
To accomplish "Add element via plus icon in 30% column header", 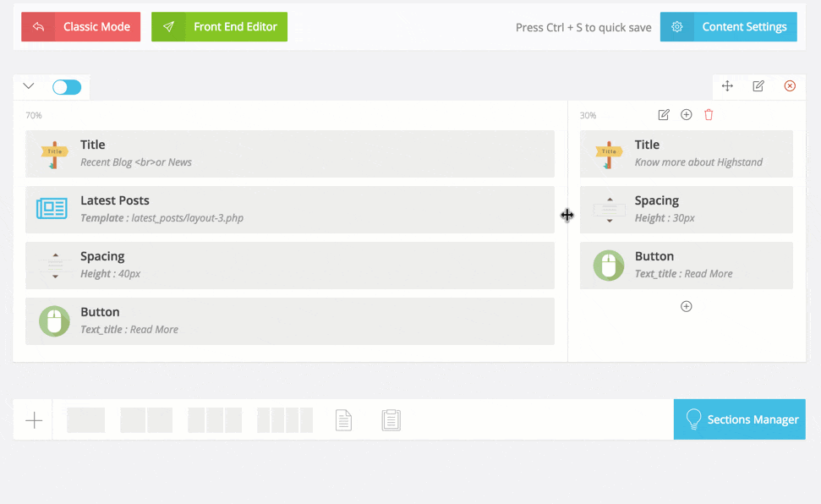I will click(687, 115).
